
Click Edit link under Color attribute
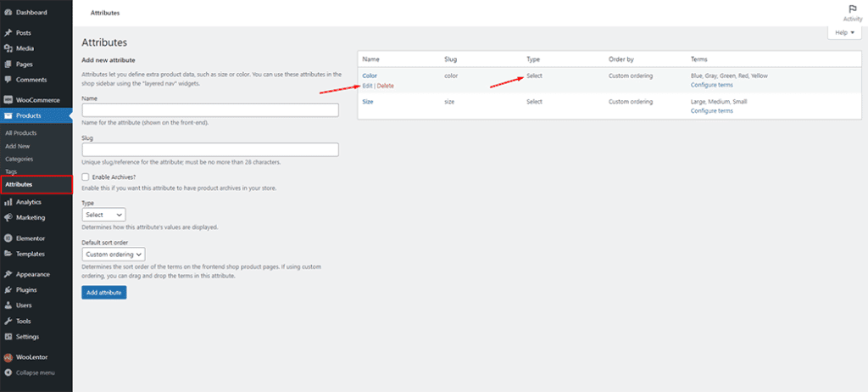(367, 86)
